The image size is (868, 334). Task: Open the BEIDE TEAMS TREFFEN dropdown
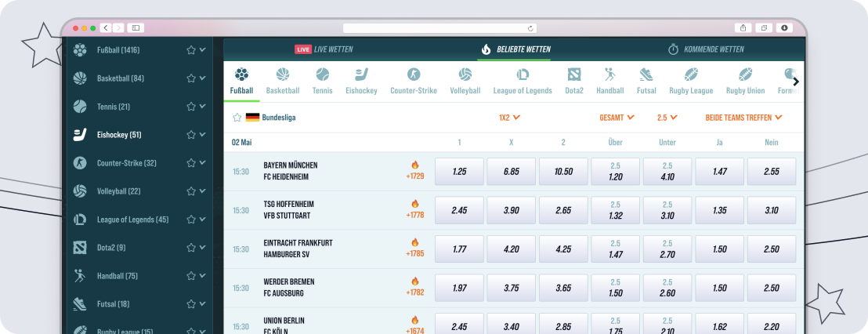click(x=744, y=118)
